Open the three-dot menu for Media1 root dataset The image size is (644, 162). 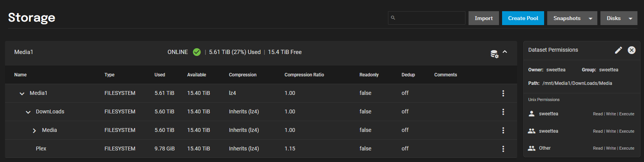(x=503, y=93)
